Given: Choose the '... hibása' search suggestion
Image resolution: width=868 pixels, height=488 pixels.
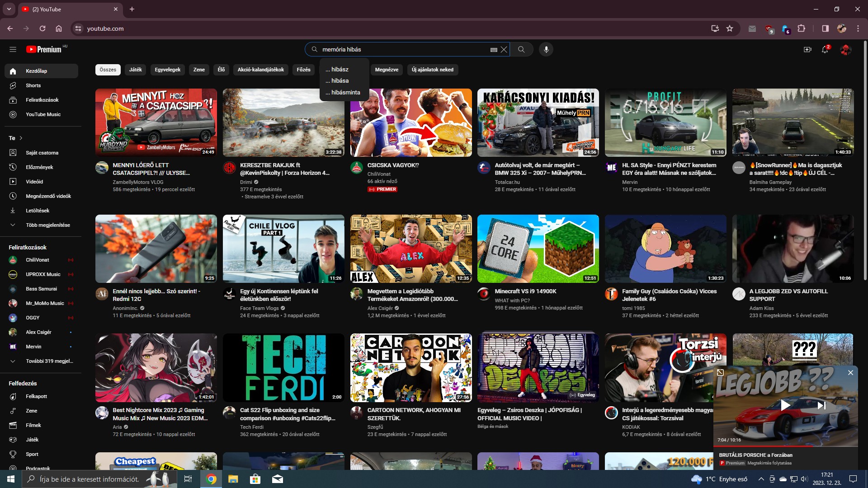Looking at the screenshot, I should pyautogui.click(x=344, y=80).
